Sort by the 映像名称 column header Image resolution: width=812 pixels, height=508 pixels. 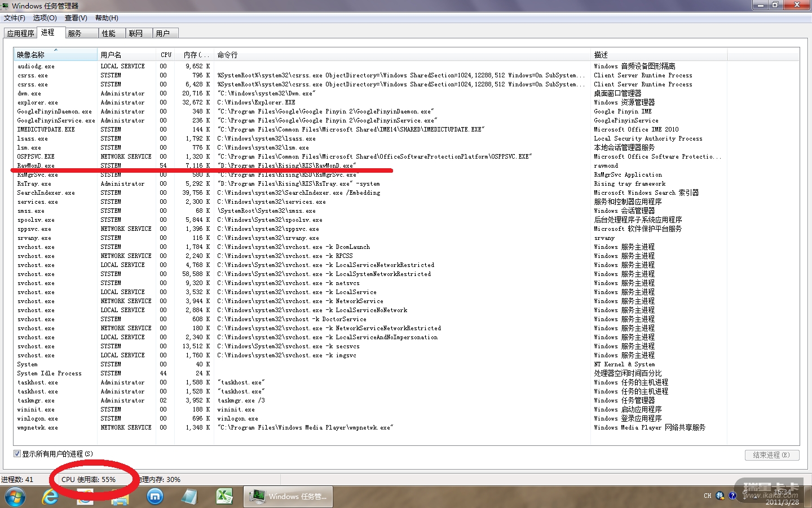(55, 55)
